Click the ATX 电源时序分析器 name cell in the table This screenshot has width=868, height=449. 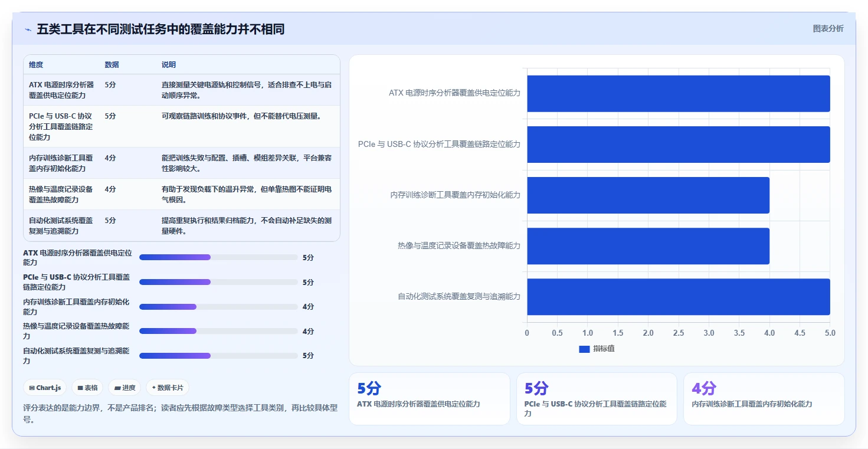tap(61, 90)
